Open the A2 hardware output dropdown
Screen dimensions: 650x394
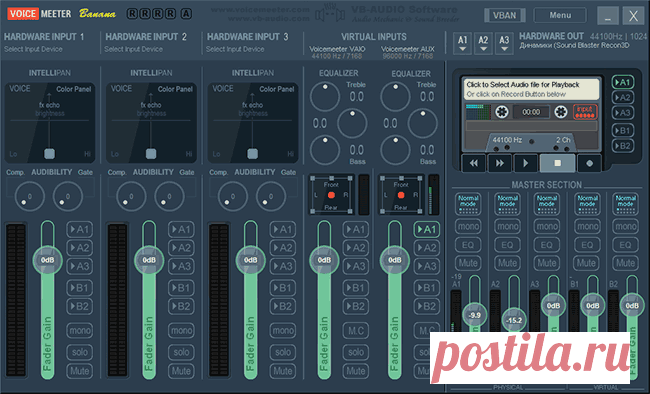(483, 44)
